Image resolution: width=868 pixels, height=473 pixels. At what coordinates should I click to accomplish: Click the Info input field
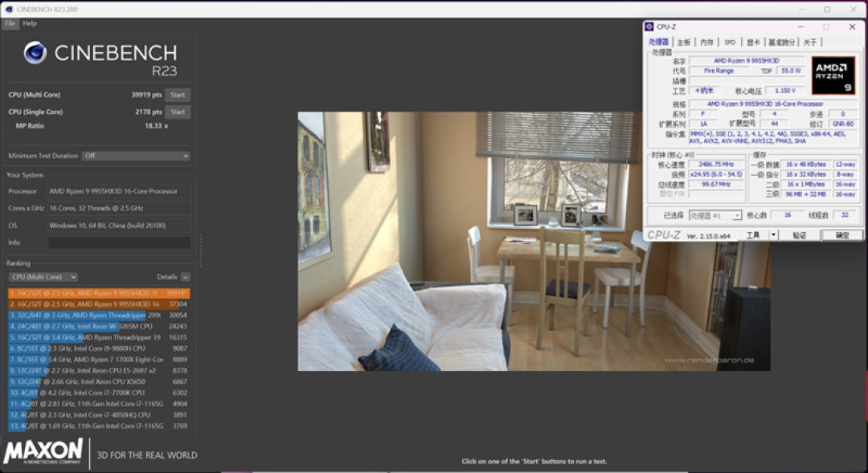119,243
